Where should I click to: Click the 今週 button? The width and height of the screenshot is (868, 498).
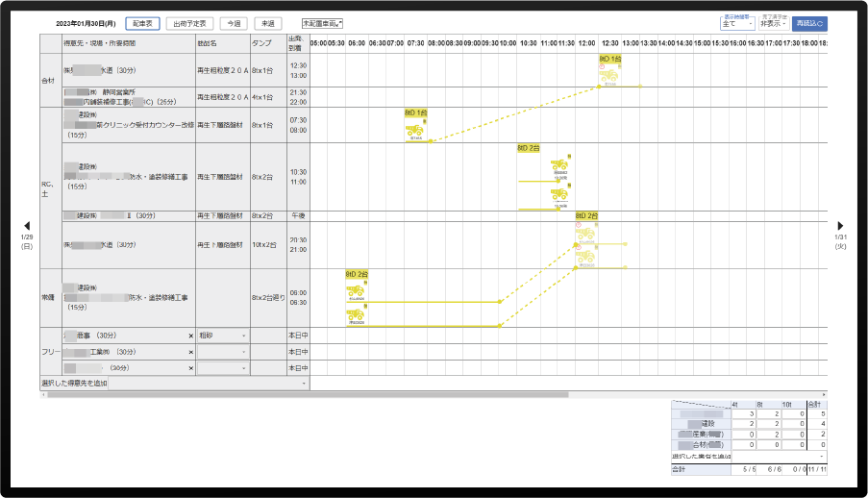point(233,23)
